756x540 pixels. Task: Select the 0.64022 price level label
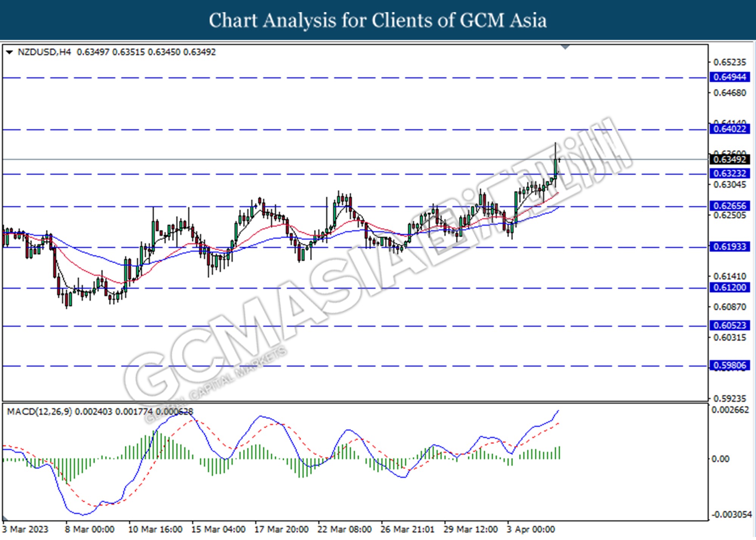tap(730, 129)
